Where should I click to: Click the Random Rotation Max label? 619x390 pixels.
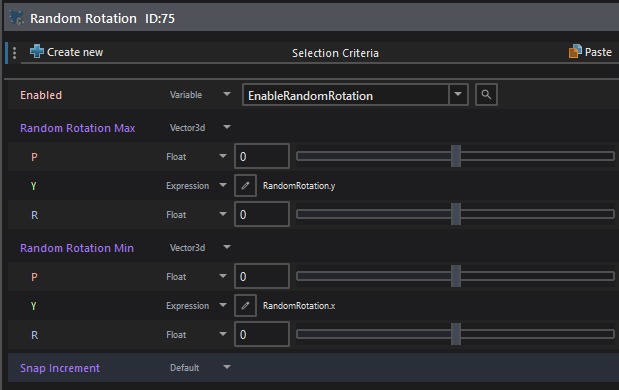pos(78,128)
